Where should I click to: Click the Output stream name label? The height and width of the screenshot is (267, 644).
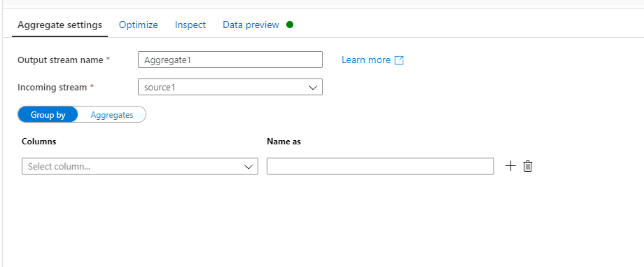(x=60, y=60)
